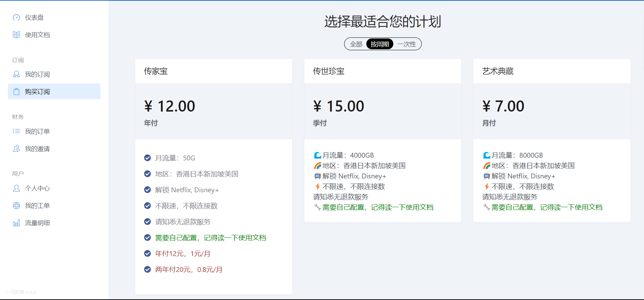Choose the 传家宝 plan at ¥12.00
The width and height of the screenshot is (644, 300).
[214, 106]
